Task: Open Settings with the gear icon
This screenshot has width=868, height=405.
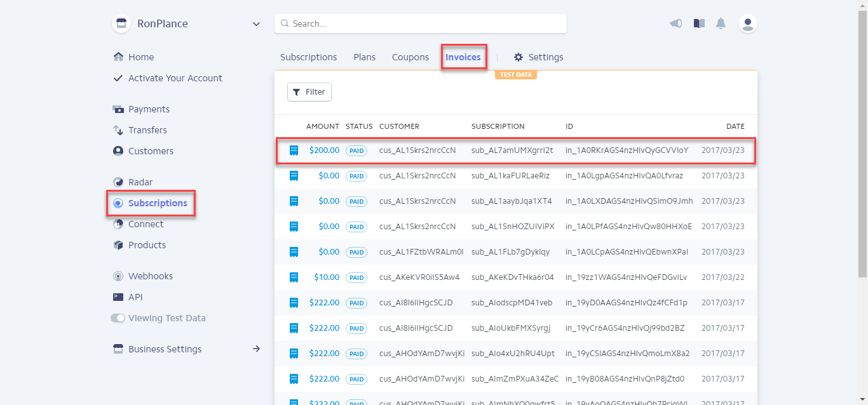Action: pos(519,57)
